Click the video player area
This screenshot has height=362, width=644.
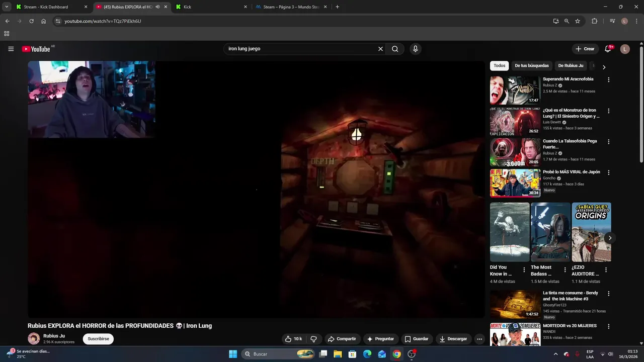tap(256, 190)
